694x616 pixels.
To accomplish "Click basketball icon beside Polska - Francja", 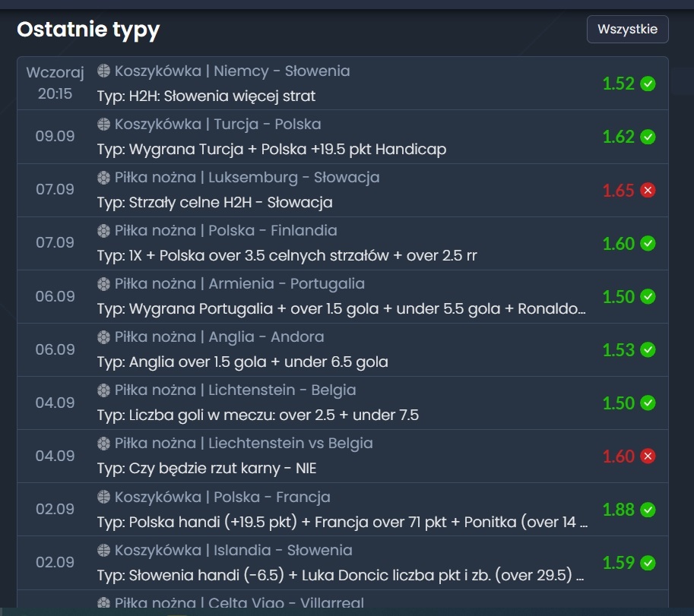I will (104, 498).
